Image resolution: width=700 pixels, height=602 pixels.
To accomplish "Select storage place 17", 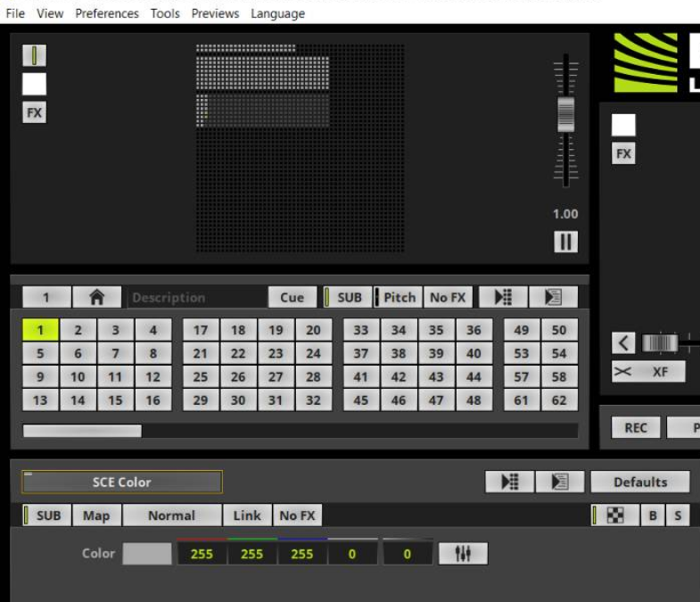I will 201,330.
